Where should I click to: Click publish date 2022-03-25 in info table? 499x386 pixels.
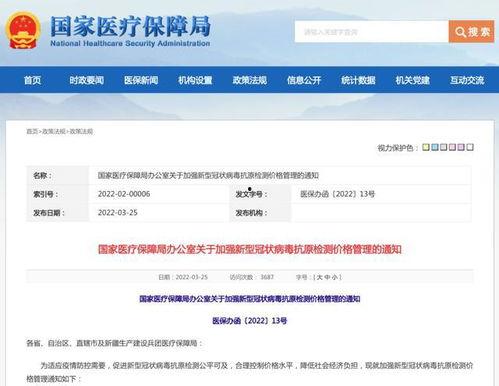click(118, 213)
